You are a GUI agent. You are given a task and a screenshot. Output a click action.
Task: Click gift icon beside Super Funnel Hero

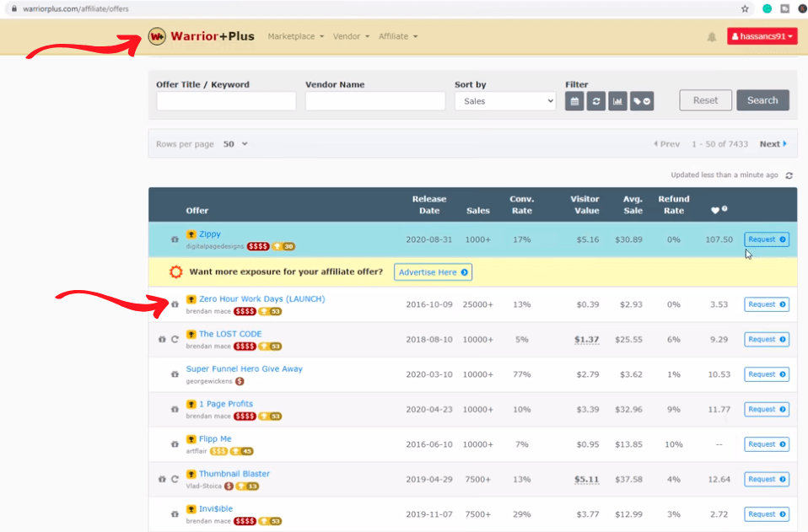pos(175,374)
